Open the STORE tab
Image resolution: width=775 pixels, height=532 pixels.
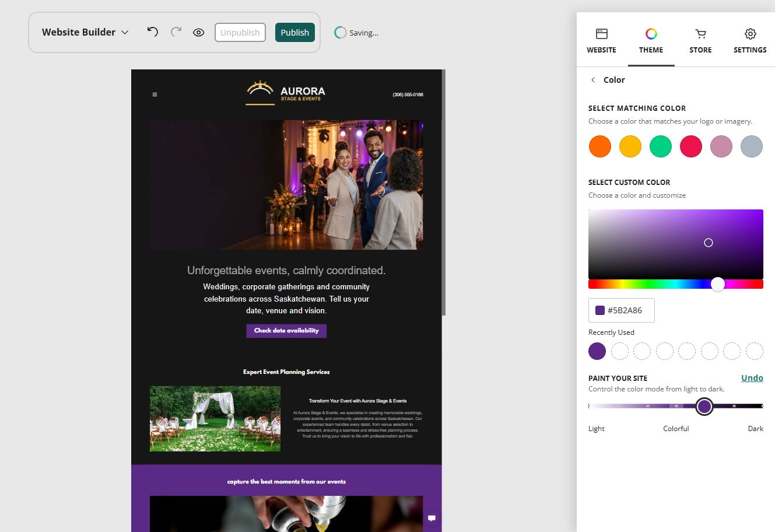[700, 41]
